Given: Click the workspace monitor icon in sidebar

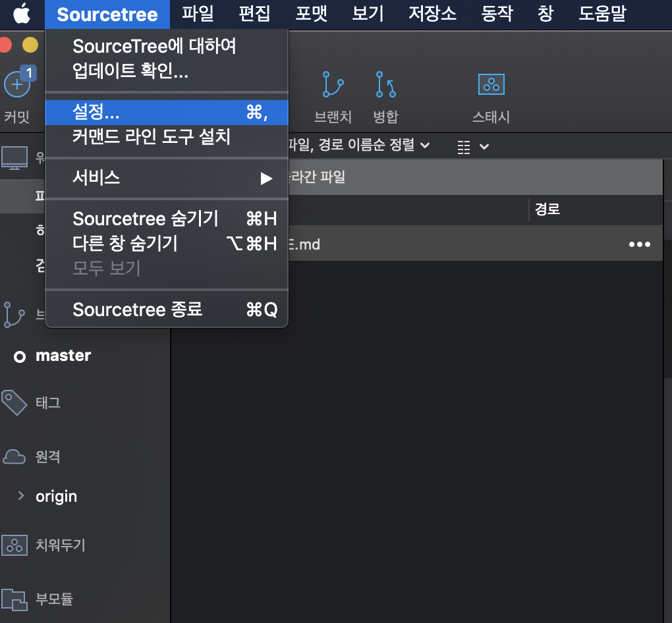Looking at the screenshot, I should click(x=14, y=157).
